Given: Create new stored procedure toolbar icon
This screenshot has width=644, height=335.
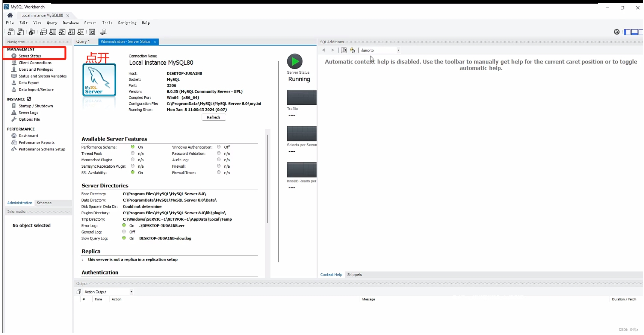Looking at the screenshot, I should pos(71,32).
